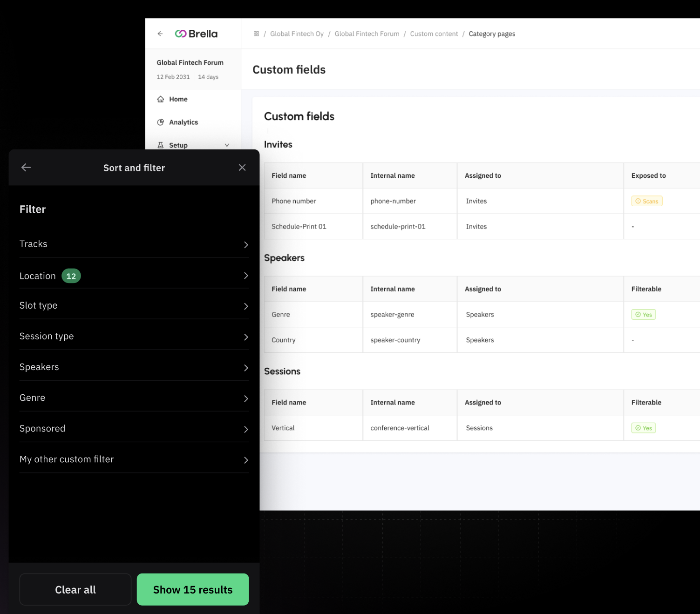700x614 pixels.
Task: Click the Country field name cell
Action: [x=313, y=340]
